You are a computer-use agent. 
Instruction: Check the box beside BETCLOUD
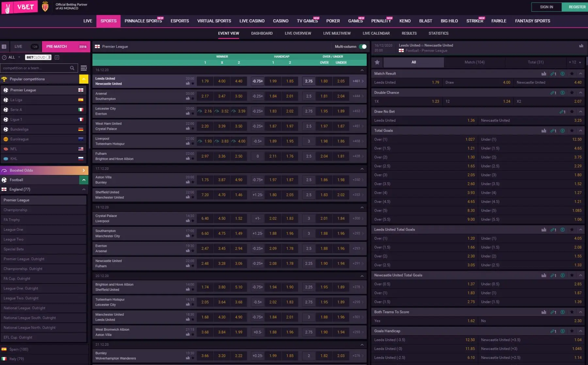(57, 57)
